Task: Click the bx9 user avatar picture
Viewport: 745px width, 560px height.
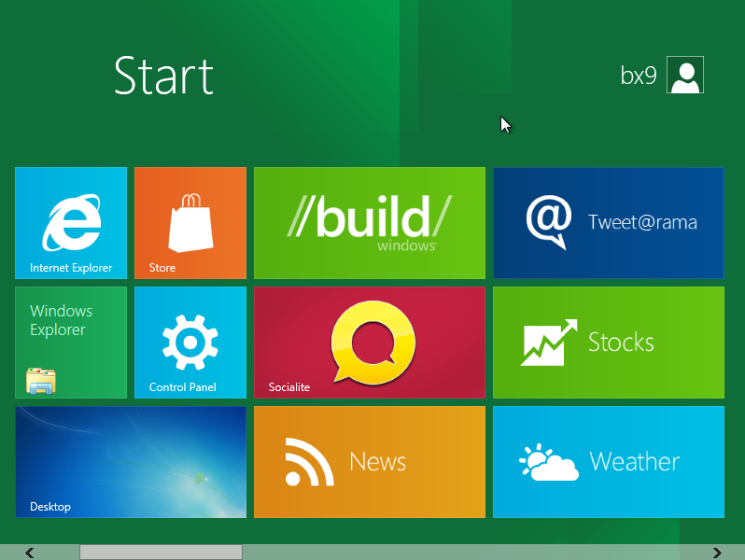Action: pyautogui.click(x=685, y=75)
